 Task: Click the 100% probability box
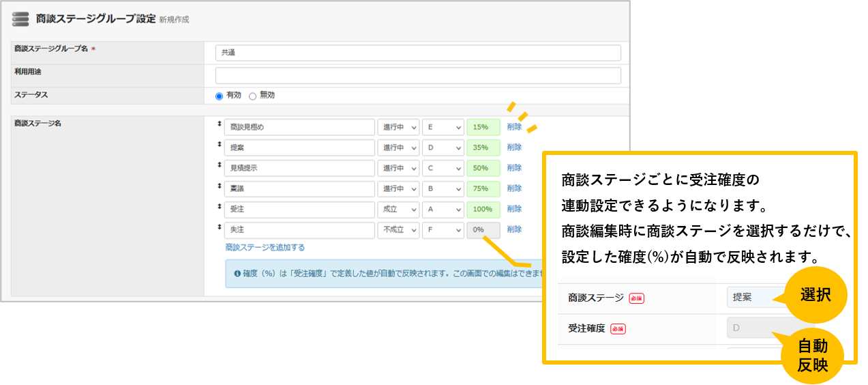[483, 209]
